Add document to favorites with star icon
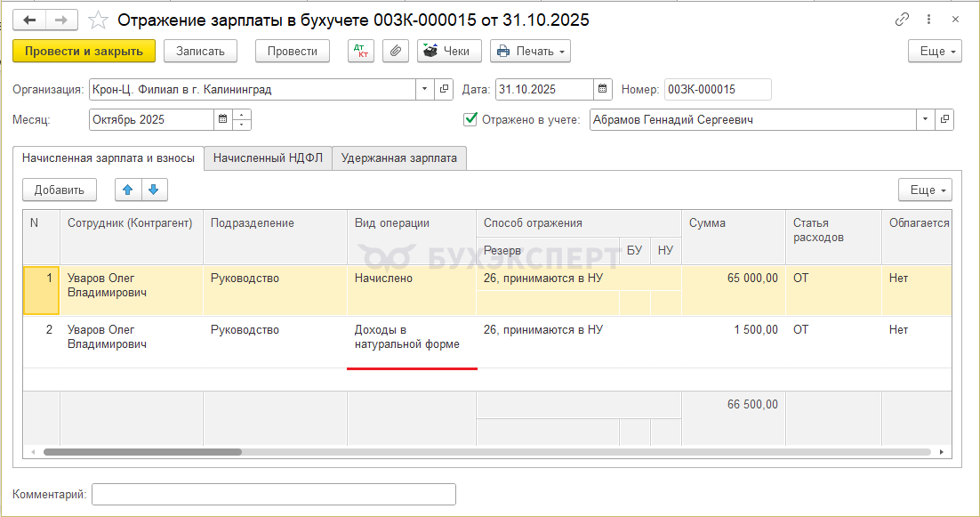This screenshot has height=517, width=980. point(98,20)
